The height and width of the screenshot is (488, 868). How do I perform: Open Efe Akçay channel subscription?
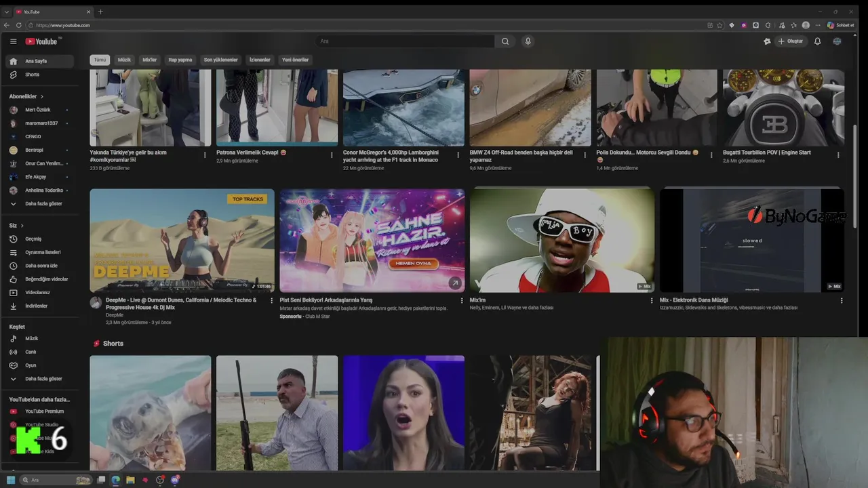pos(41,177)
